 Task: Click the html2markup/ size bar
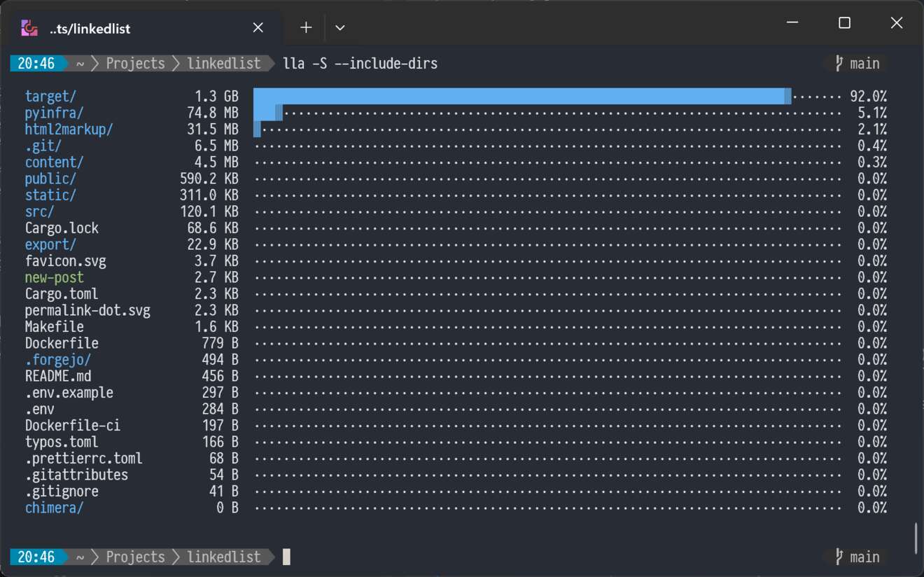point(257,130)
